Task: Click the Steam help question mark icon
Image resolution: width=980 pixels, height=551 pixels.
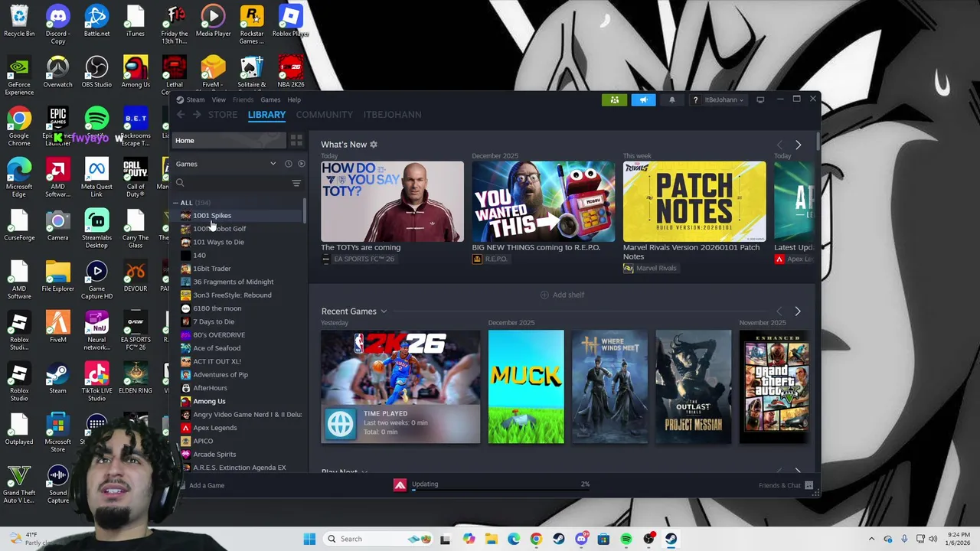Action: [695, 99]
